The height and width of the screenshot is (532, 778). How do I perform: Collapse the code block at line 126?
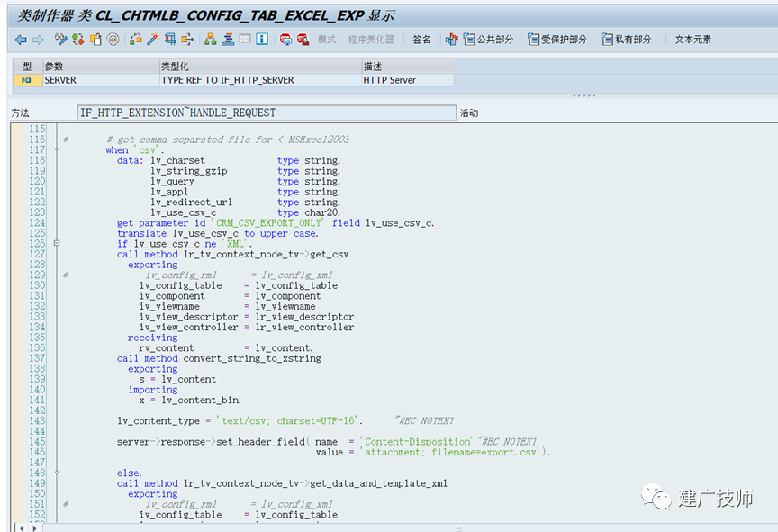tap(57, 243)
